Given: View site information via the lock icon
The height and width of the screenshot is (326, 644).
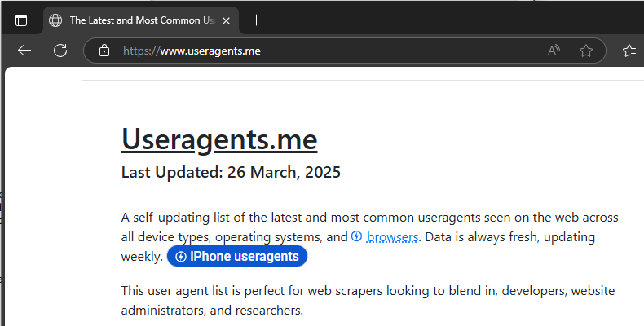Looking at the screenshot, I should coord(104,51).
